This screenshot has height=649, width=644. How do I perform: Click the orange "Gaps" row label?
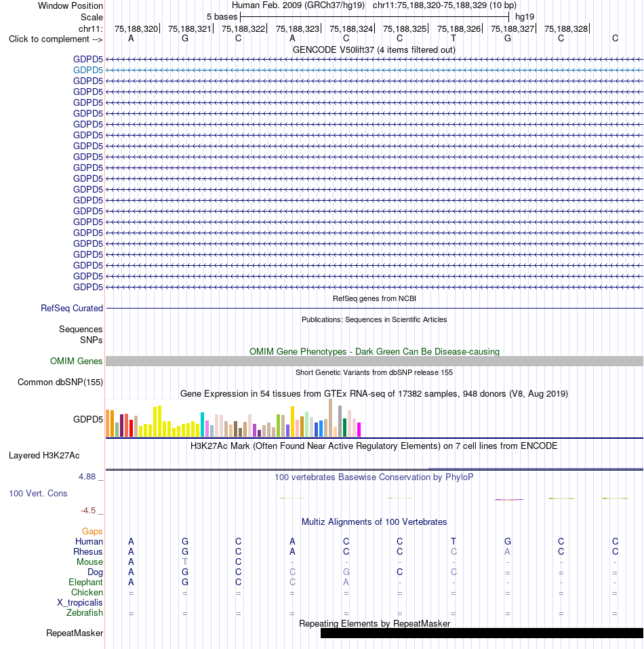92,532
